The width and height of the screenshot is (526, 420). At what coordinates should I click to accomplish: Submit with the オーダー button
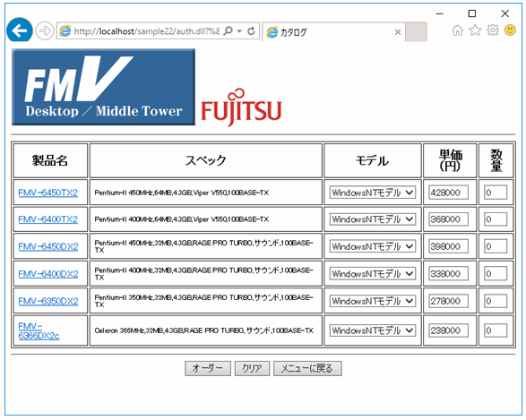click(208, 368)
